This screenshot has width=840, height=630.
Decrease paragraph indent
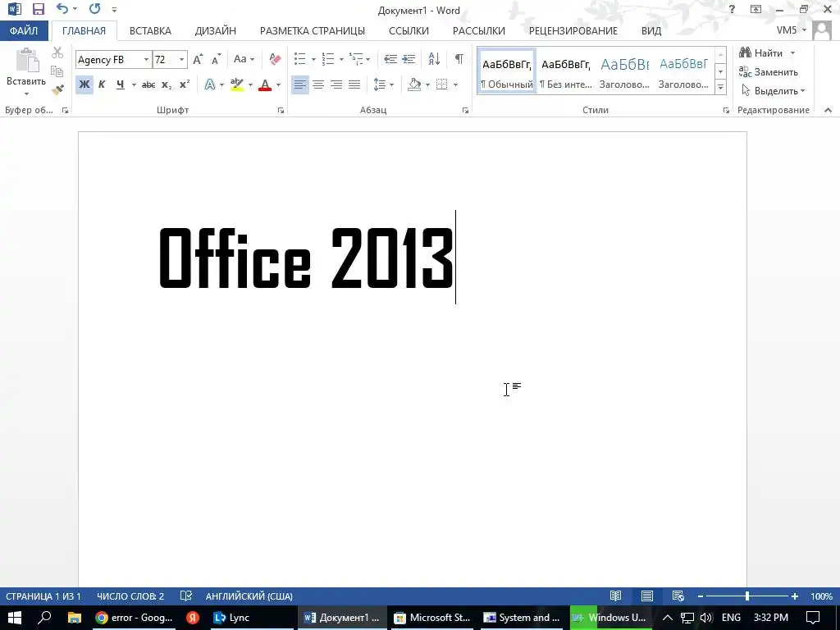click(390, 59)
